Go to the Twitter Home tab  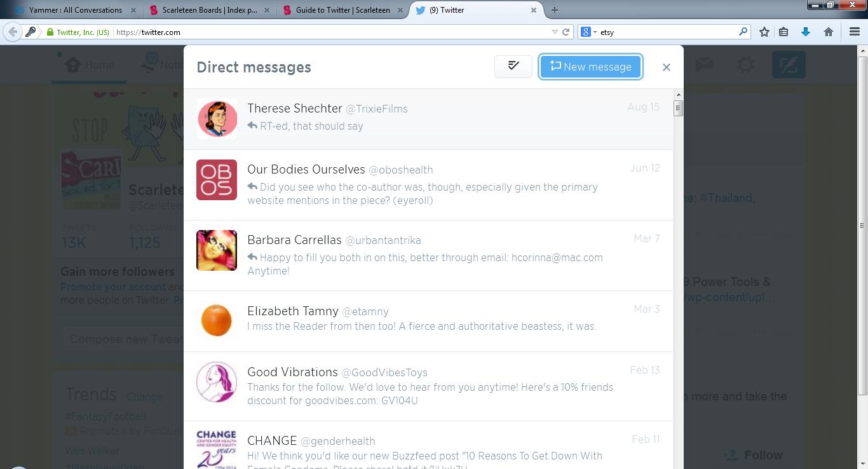tap(90, 65)
